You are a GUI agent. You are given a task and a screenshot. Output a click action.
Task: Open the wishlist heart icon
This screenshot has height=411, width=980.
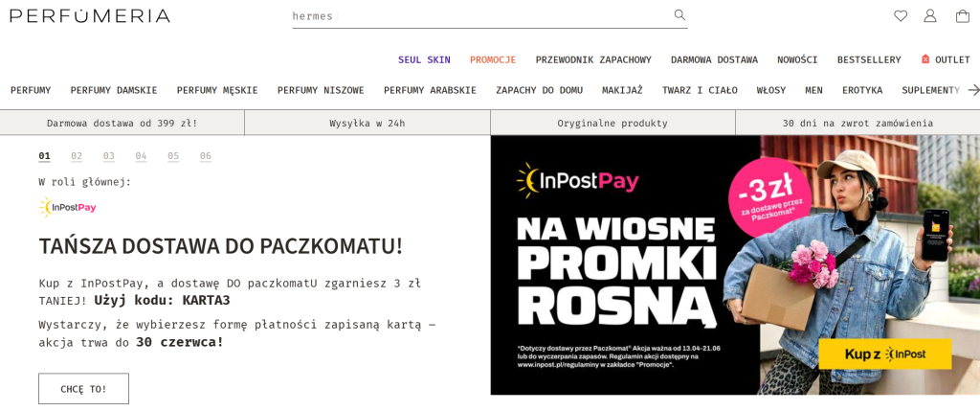[x=901, y=15]
